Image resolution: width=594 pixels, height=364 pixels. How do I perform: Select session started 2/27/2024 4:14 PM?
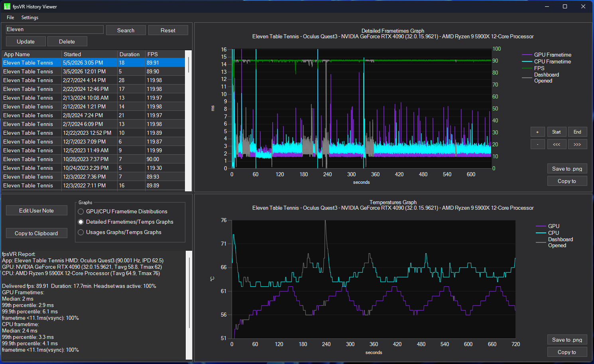click(93, 80)
